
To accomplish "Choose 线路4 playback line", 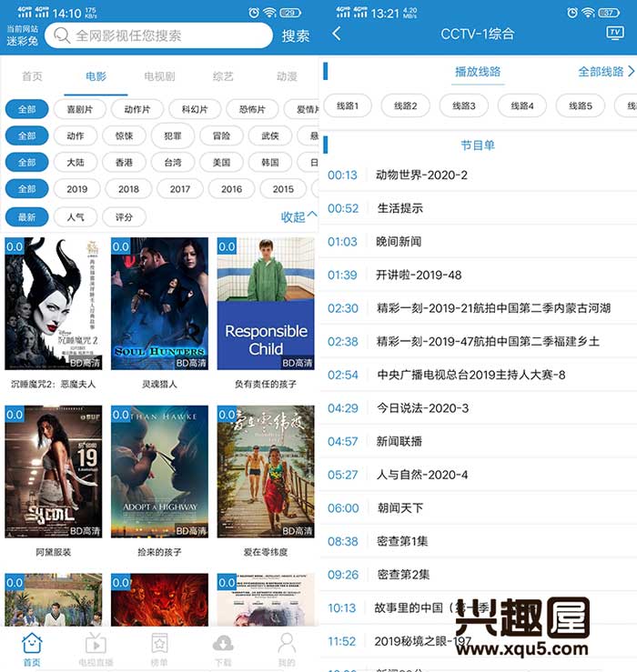I will pyautogui.click(x=522, y=105).
